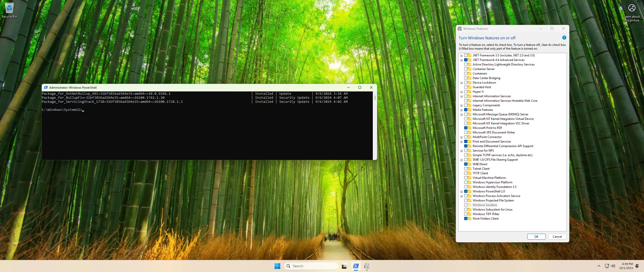Click the OK button
The height and width of the screenshot is (272, 644).
tap(536, 237)
